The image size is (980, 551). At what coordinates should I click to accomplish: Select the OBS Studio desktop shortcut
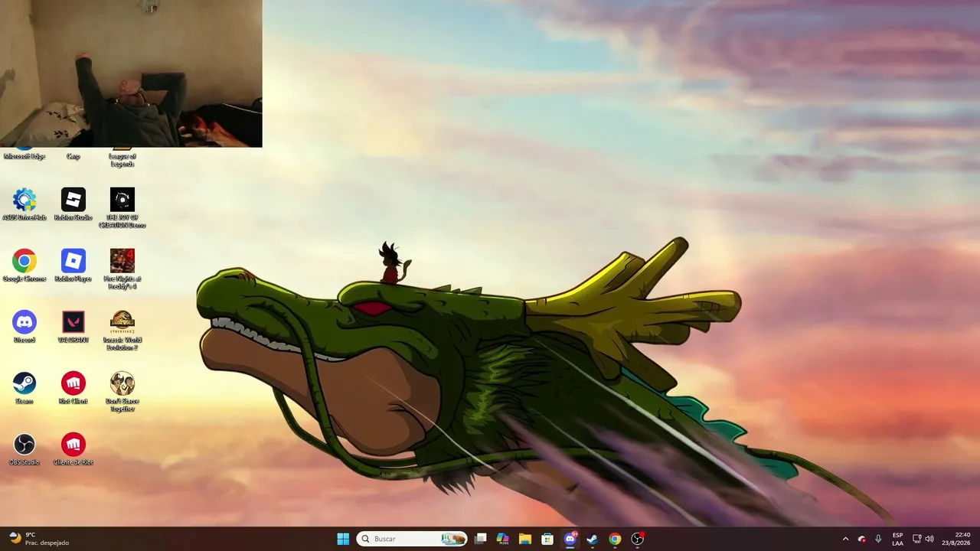click(x=24, y=448)
